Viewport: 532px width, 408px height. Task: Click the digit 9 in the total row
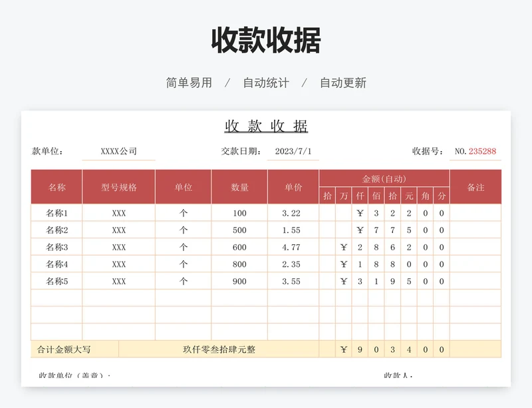360,349
